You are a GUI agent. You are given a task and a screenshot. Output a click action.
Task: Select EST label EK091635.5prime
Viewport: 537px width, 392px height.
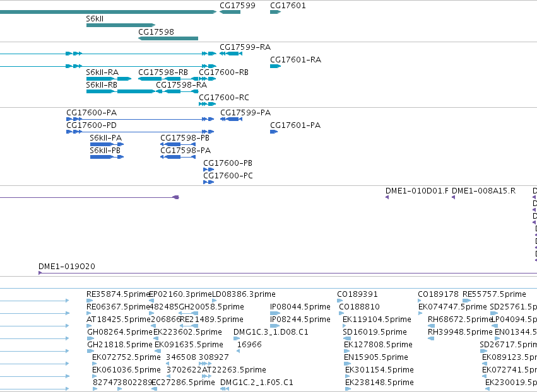(x=189, y=345)
